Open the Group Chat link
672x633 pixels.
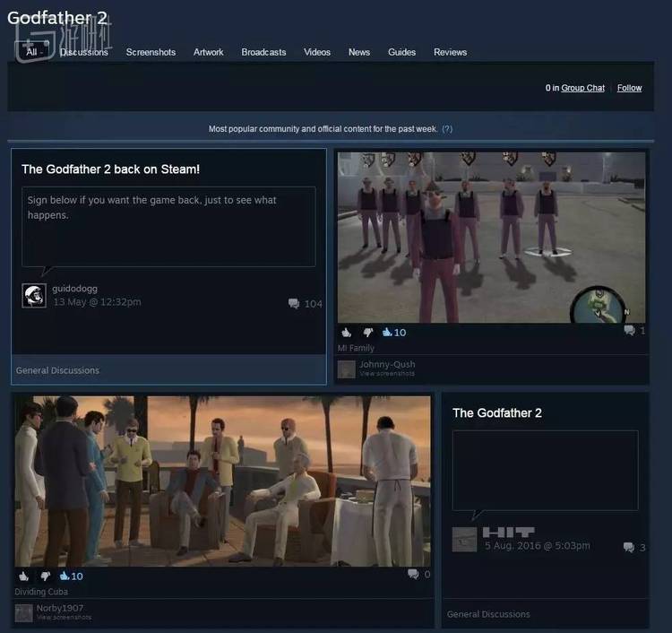[x=582, y=88]
